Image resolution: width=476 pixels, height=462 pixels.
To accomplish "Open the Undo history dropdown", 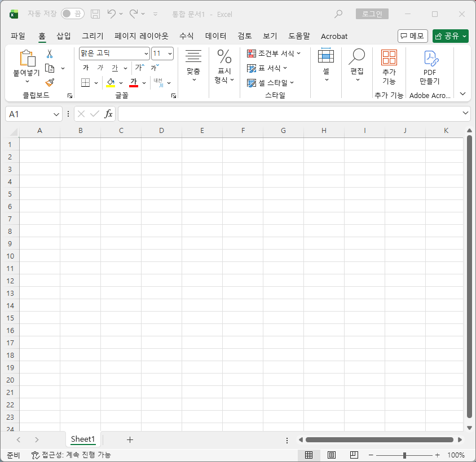I will click(121, 14).
